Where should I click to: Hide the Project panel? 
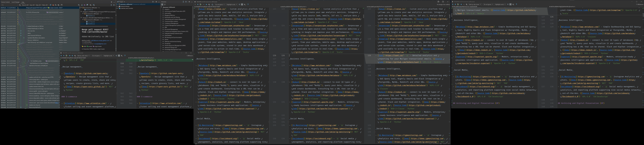(x=159, y=2)
